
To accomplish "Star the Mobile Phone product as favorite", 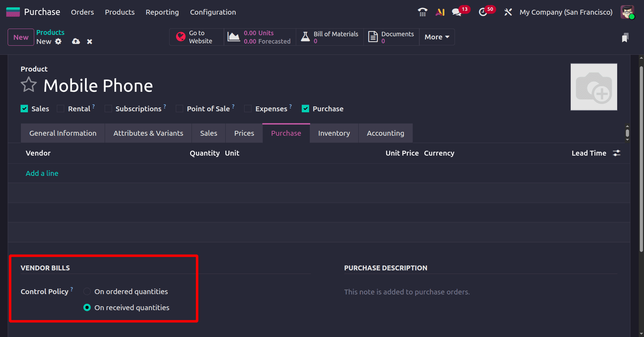I will [x=29, y=84].
